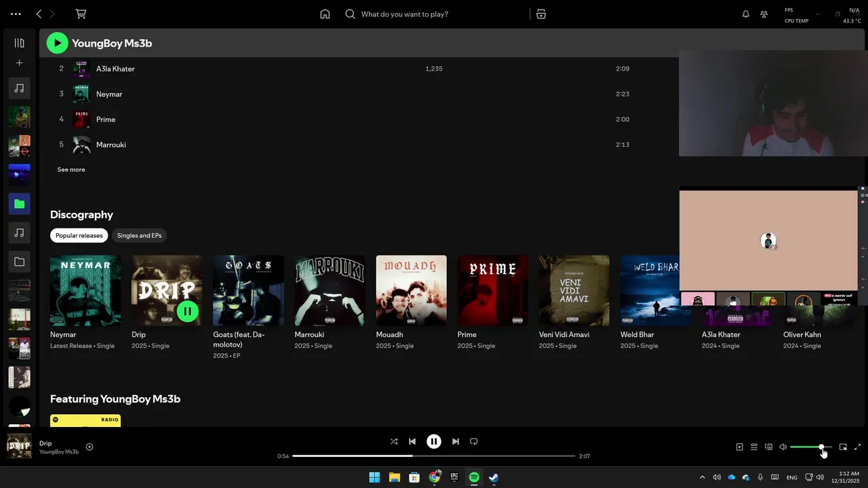Click artist YoungBoy Ms3b in now playing

(x=59, y=451)
